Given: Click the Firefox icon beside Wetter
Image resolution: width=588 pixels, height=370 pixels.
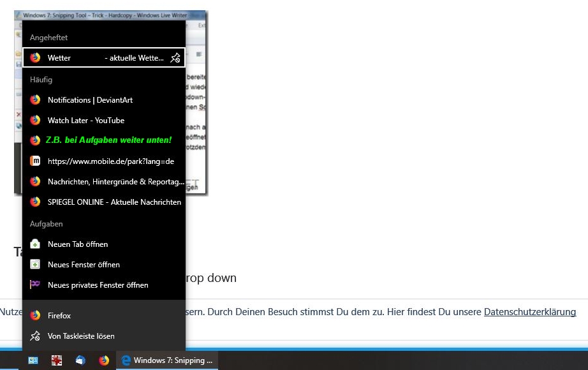Looking at the screenshot, I should (x=35, y=58).
